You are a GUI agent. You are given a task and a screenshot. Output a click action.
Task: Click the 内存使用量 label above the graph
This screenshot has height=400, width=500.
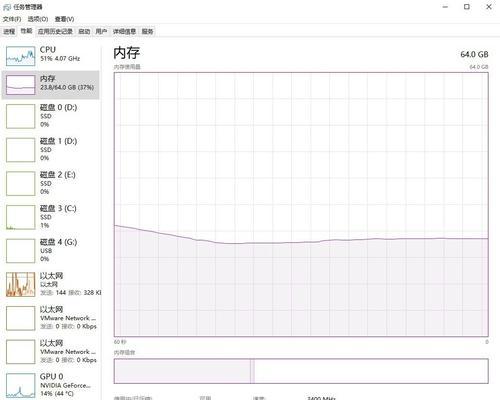point(127,67)
